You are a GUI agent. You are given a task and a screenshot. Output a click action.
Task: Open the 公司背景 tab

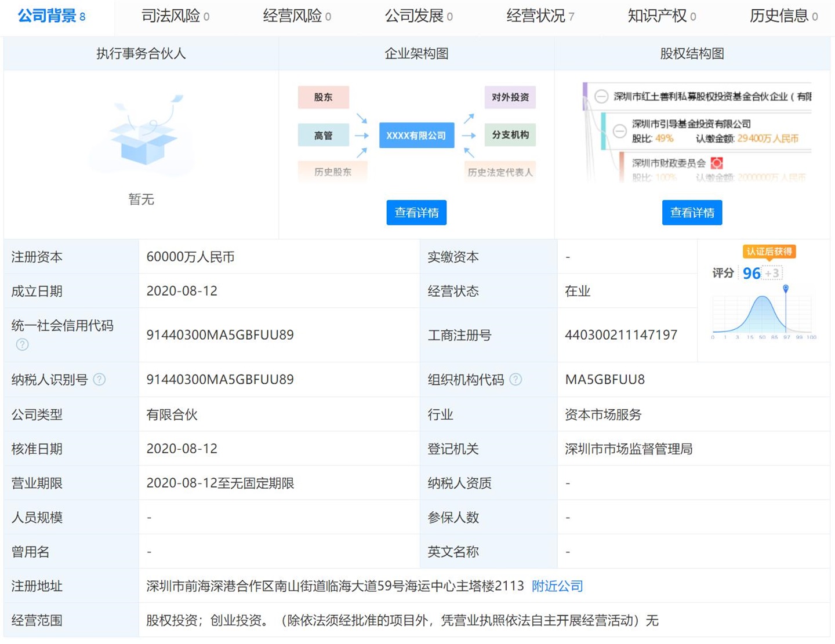coord(51,16)
